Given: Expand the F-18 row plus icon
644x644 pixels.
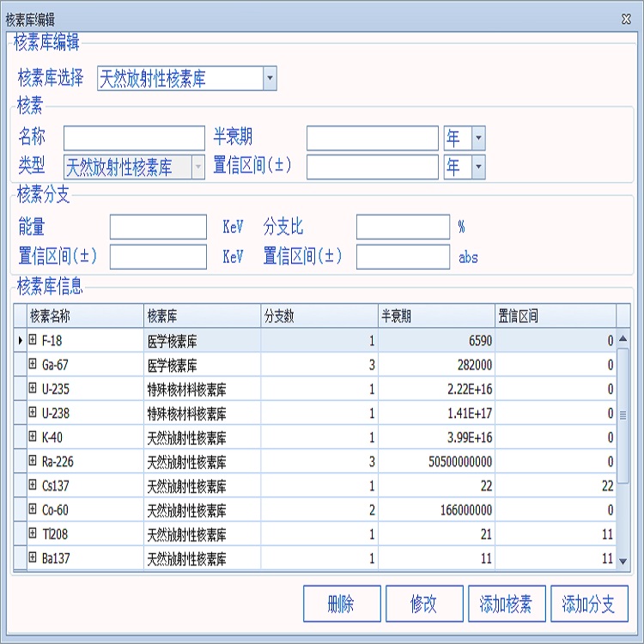Looking at the screenshot, I should [33, 340].
